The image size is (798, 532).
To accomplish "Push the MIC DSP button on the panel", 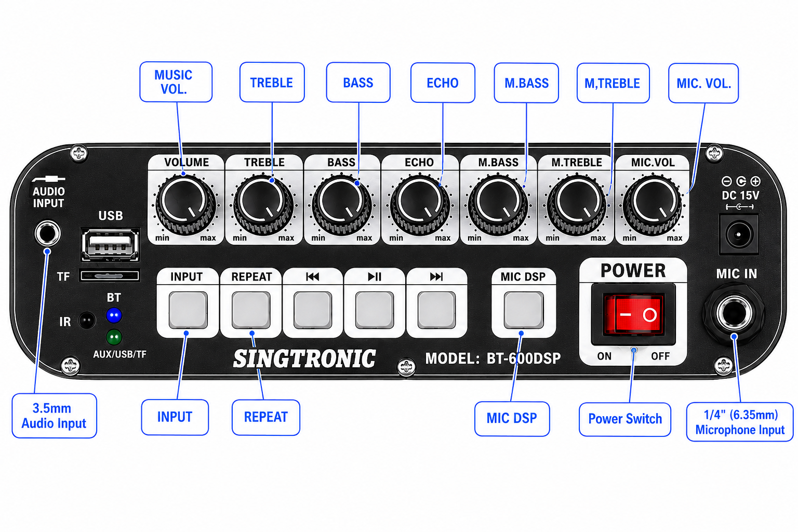I will click(x=524, y=310).
